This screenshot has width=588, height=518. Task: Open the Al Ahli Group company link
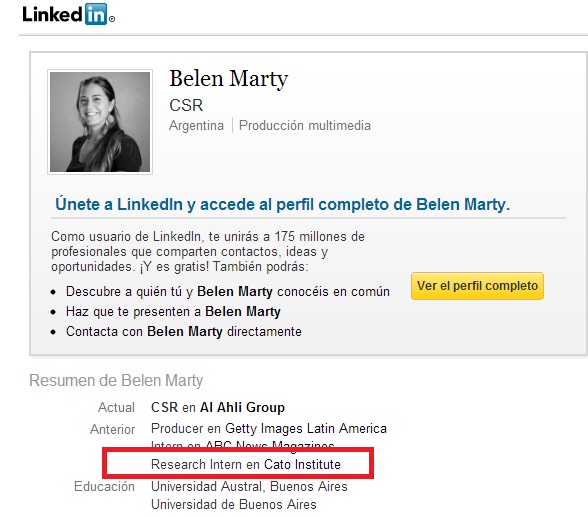click(242, 407)
